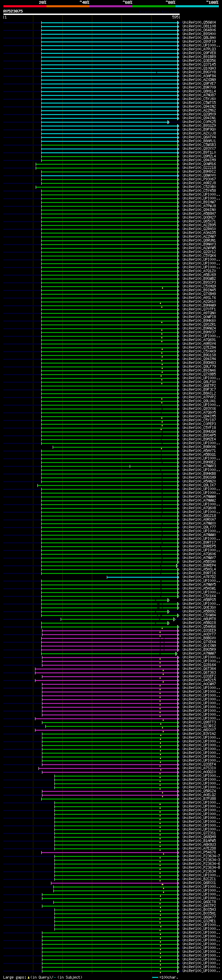Select hit label UniRef100_B8AMJ1

pos(199,141)
